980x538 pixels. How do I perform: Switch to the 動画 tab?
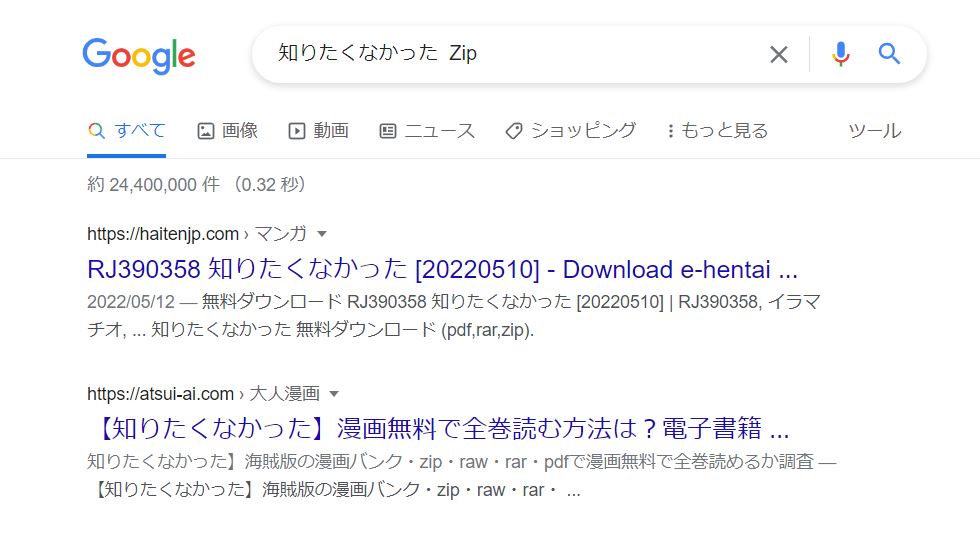click(318, 131)
